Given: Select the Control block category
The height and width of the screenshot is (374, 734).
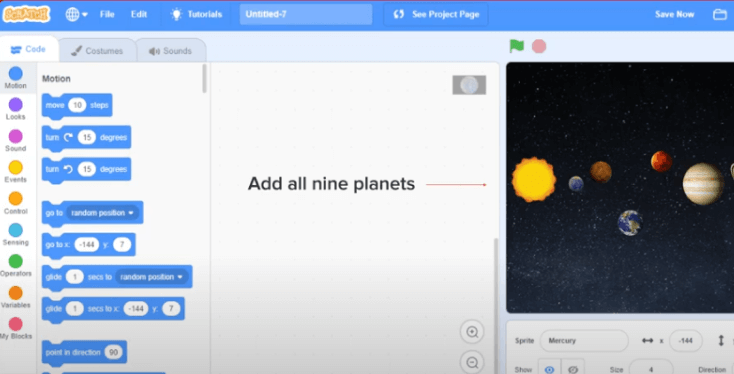Looking at the screenshot, I should pos(15,203).
